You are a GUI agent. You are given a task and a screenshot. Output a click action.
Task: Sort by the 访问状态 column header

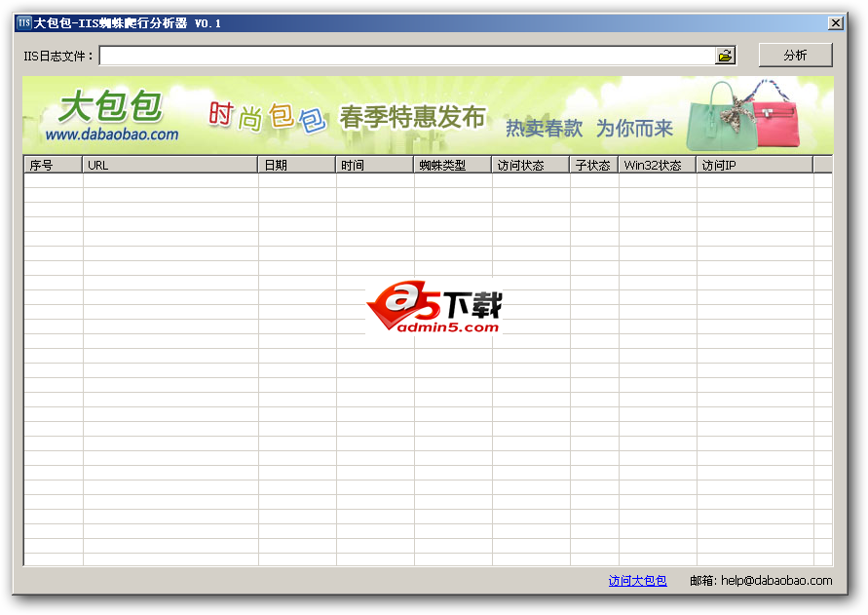pyautogui.click(x=531, y=165)
